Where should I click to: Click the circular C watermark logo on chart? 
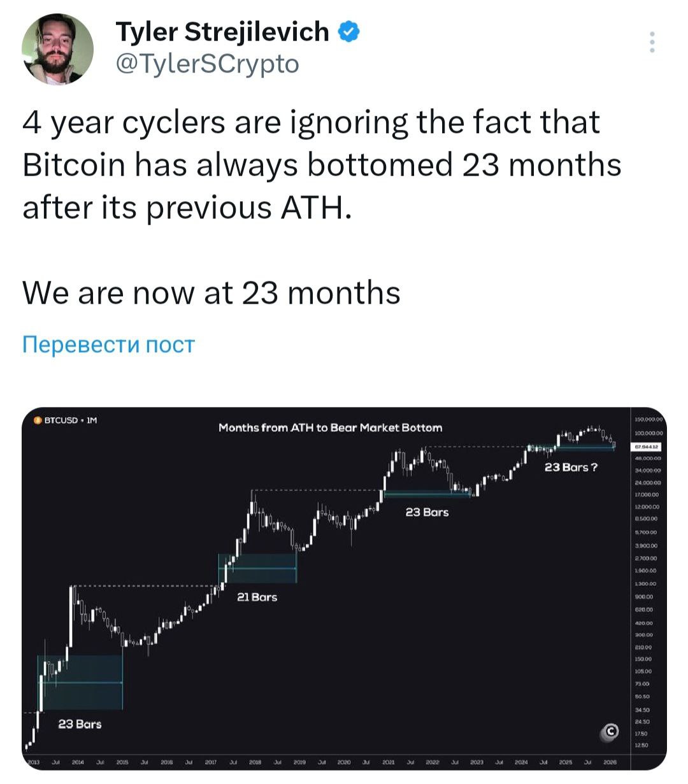point(610,732)
